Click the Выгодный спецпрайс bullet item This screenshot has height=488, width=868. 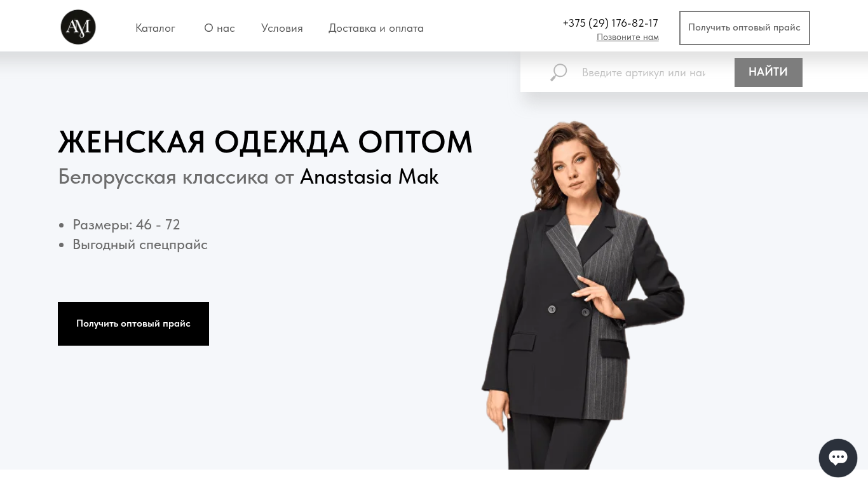(140, 245)
